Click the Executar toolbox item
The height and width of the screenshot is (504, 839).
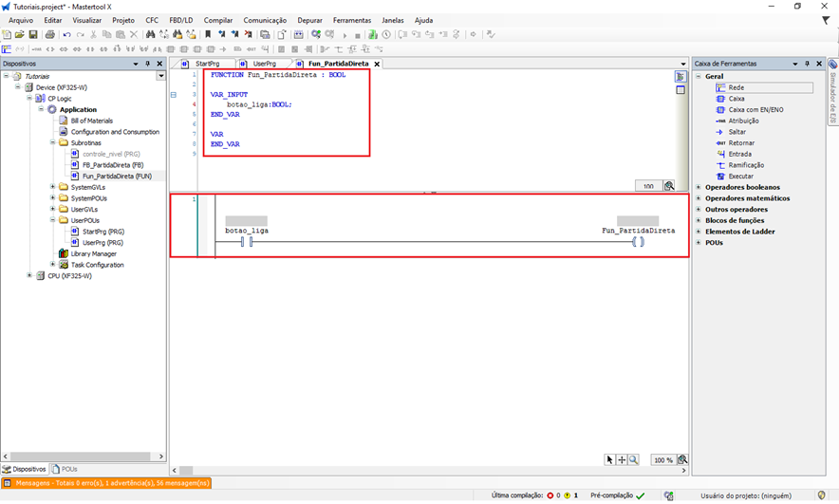[x=740, y=176]
